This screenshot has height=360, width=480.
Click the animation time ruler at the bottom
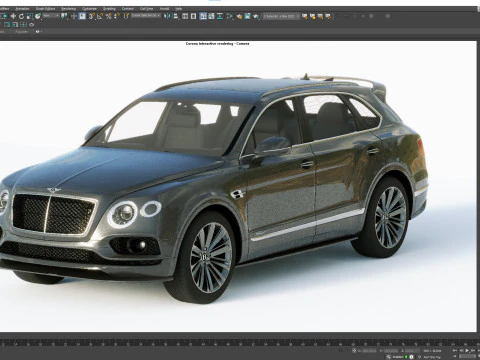click(240, 343)
